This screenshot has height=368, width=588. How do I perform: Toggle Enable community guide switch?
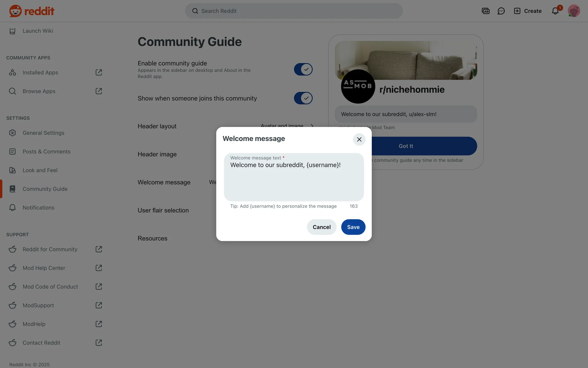point(303,69)
